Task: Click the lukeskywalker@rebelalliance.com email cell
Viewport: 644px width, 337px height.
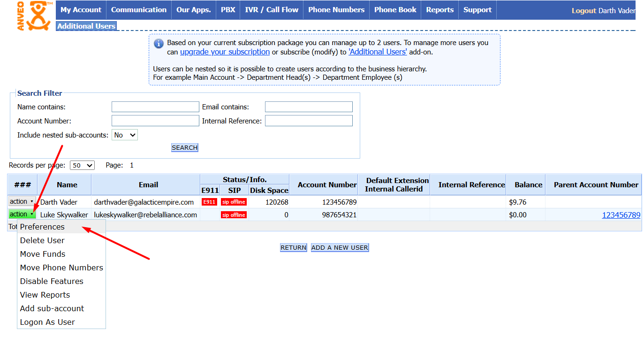Action: click(145, 215)
